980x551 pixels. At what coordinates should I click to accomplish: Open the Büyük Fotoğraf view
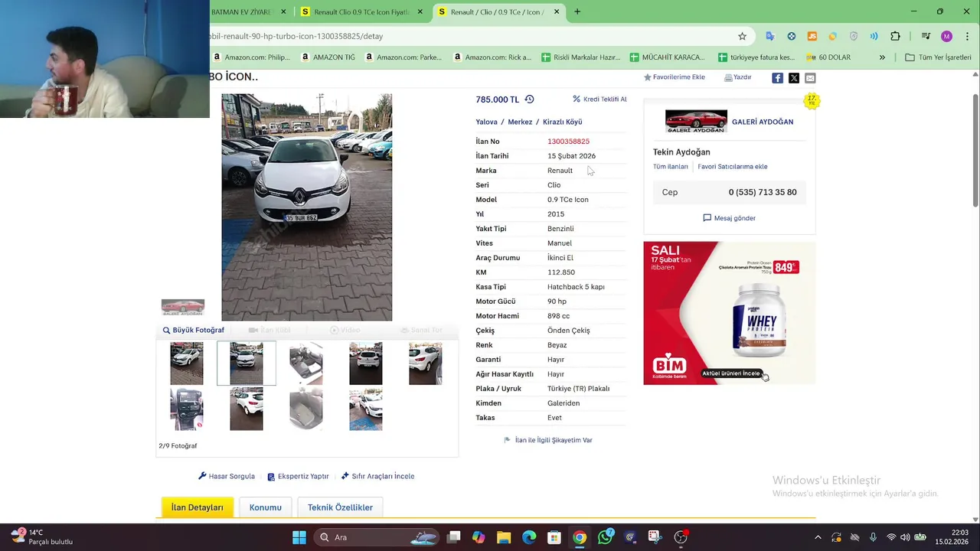click(x=193, y=330)
